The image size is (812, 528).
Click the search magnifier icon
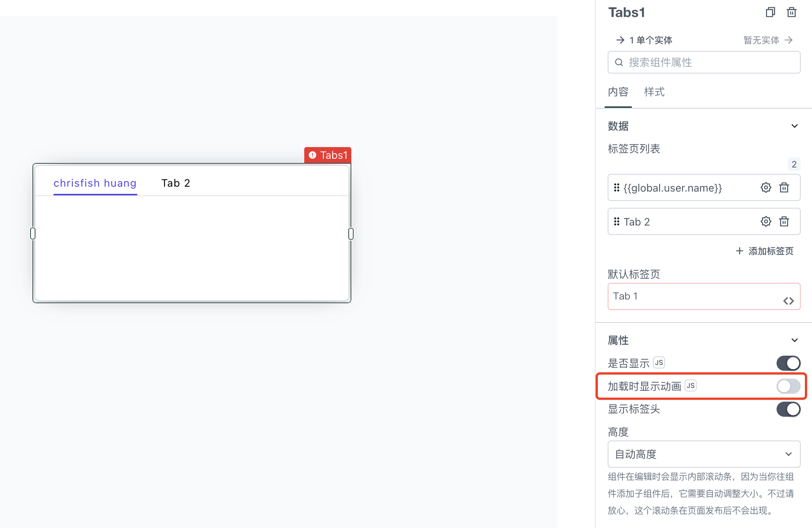coord(619,62)
